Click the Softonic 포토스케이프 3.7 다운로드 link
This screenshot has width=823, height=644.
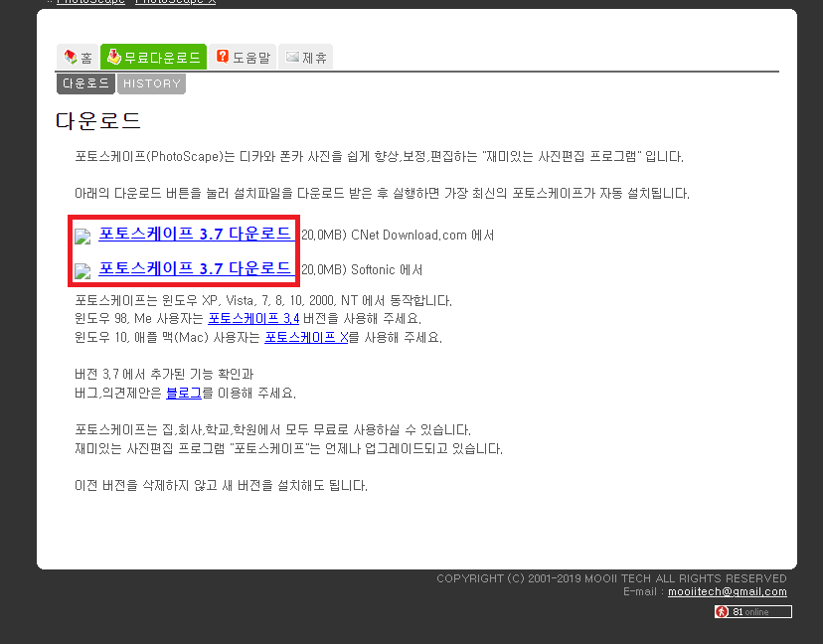pyautogui.click(x=195, y=268)
